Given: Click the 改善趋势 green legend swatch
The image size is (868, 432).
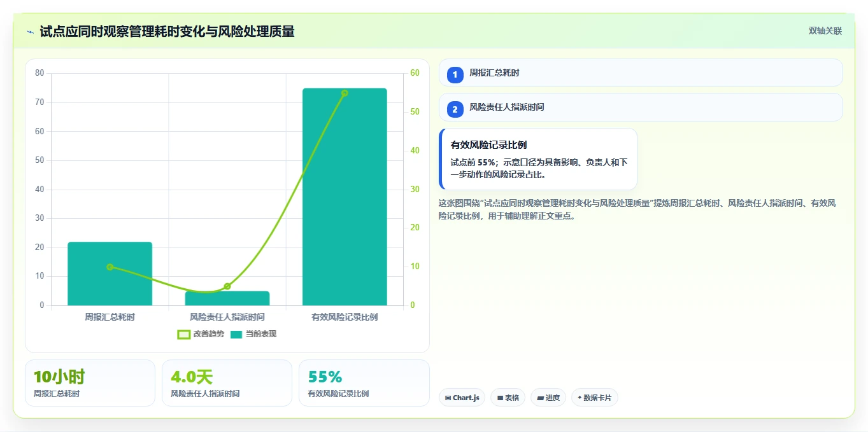Looking at the screenshot, I should (183, 335).
